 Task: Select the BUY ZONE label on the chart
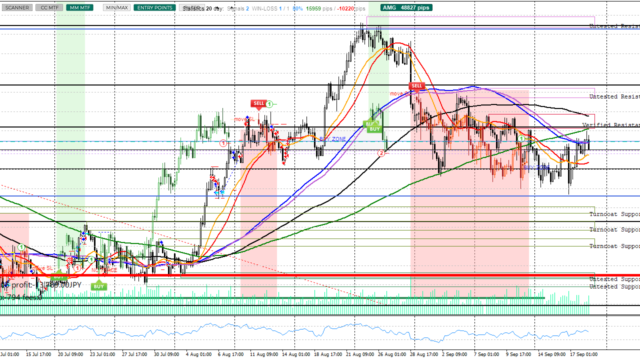pos(332,140)
